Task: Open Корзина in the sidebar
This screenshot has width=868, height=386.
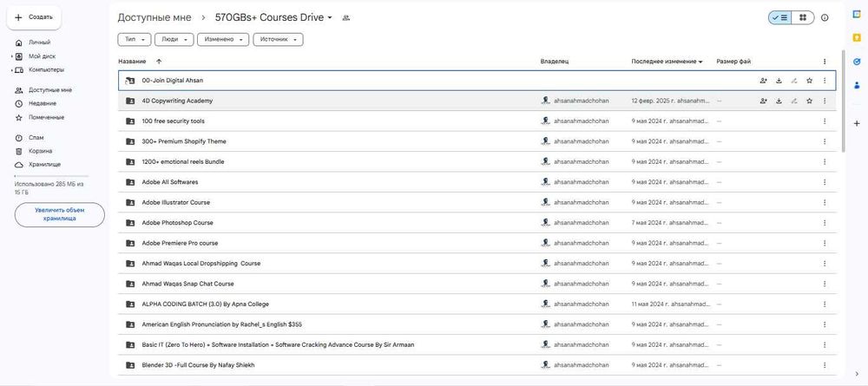Action: 40,151
